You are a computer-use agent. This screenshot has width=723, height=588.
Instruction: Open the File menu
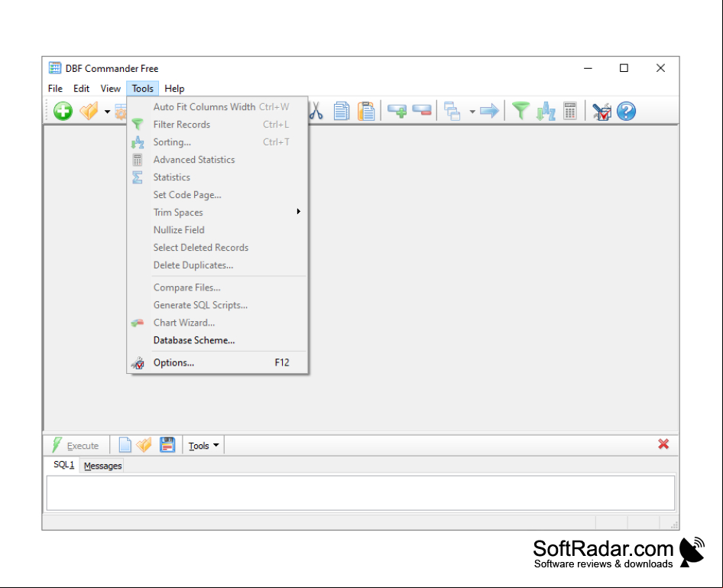pyautogui.click(x=55, y=89)
